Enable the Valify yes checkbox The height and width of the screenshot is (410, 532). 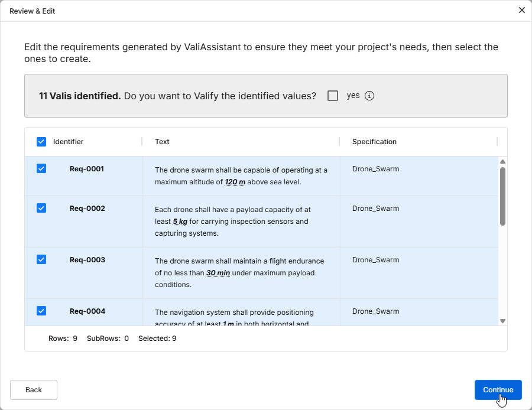click(333, 96)
